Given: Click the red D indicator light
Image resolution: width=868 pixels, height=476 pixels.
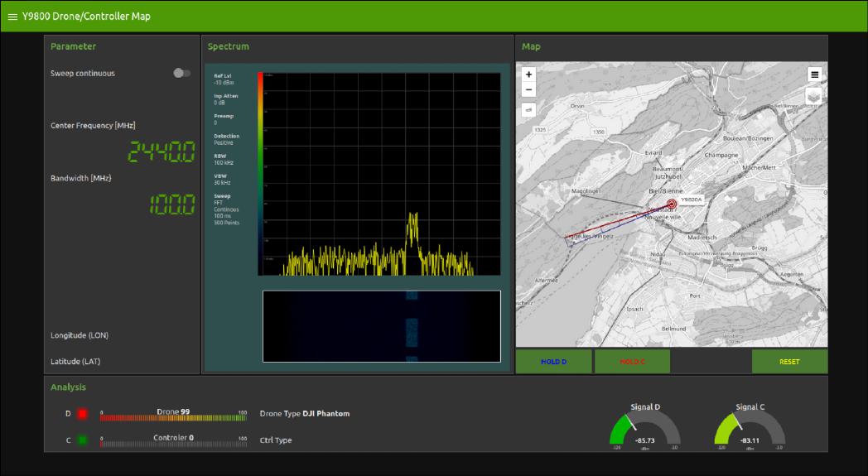Looking at the screenshot, I should [x=83, y=413].
